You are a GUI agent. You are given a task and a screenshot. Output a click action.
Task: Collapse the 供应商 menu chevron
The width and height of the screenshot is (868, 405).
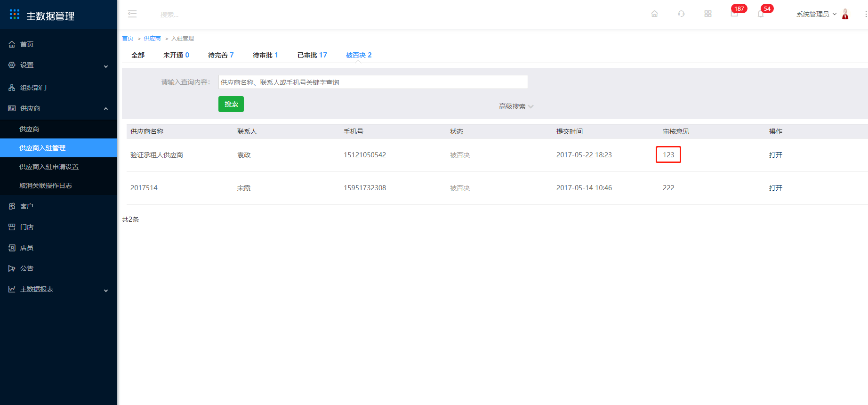tap(106, 109)
